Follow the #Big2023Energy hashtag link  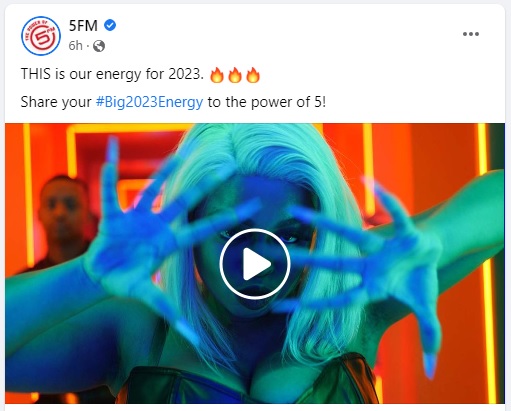point(149,102)
